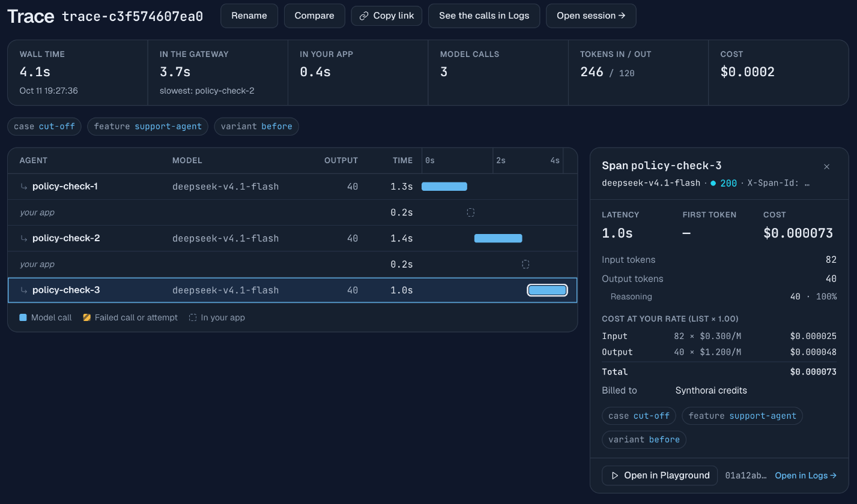
Task: Click the arrow icon beside policy-check-1
Action: pyautogui.click(x=24, y=187)
